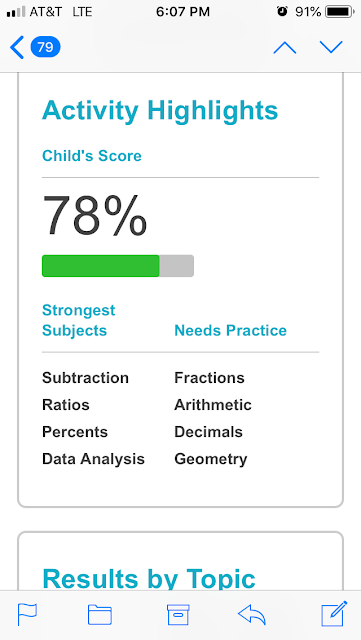
Task: Tap the Needs Practice column header
Action: (x=230, y=330)
